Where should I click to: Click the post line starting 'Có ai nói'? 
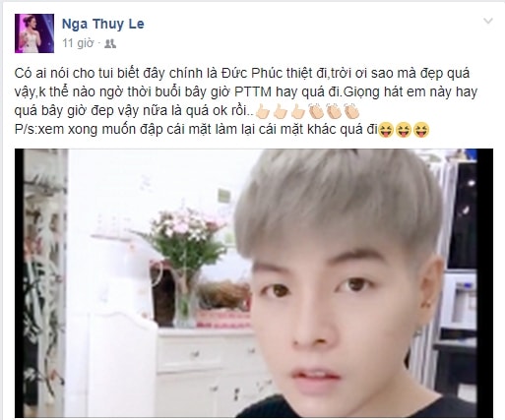(242, 73)
